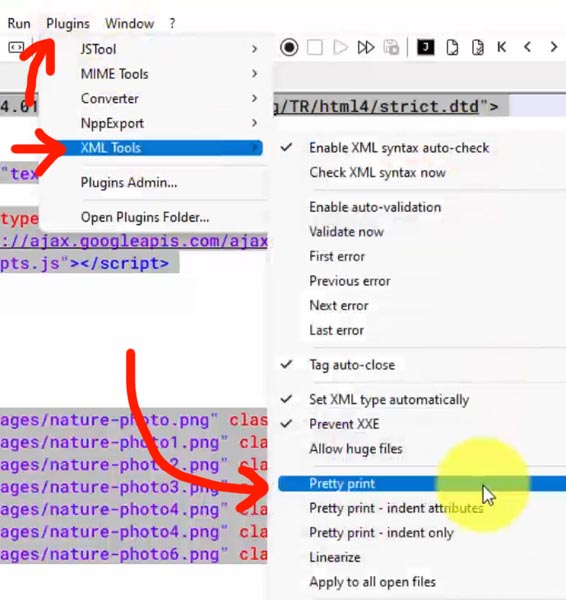Toggle Set XML type automatically

pos(389,399)
